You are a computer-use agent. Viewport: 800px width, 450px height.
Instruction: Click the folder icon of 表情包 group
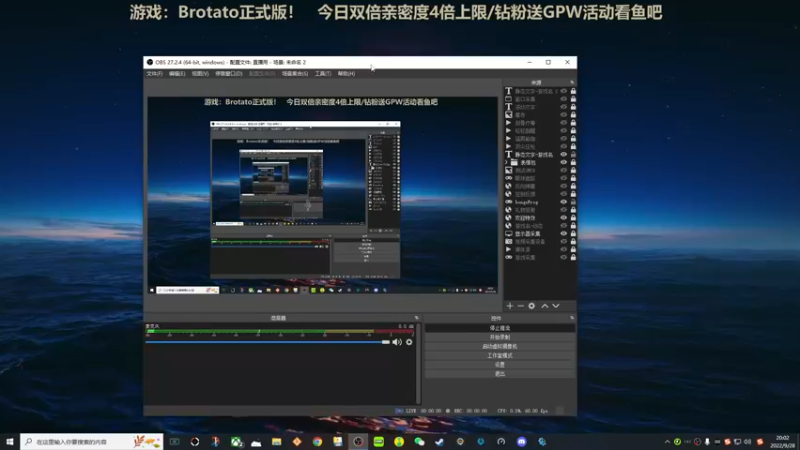514,162
